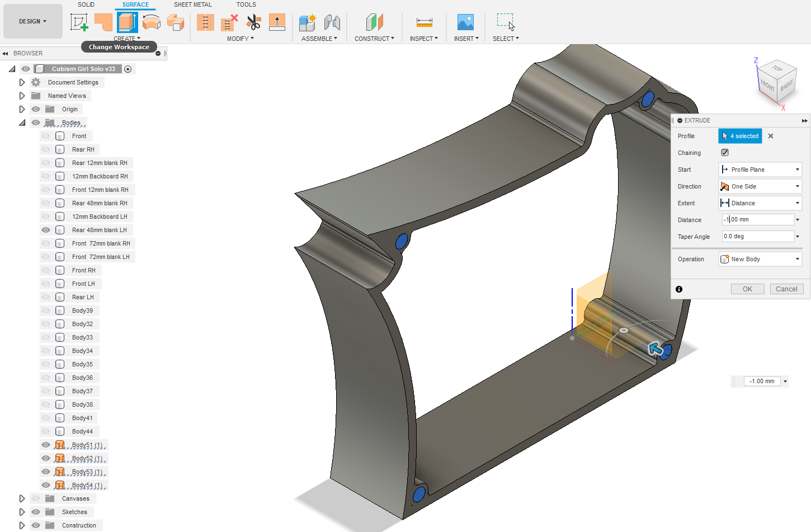The height and width of the screenshot is (532, 811).
Task: Select the Sweep surface tool icon
Action: 176,22
